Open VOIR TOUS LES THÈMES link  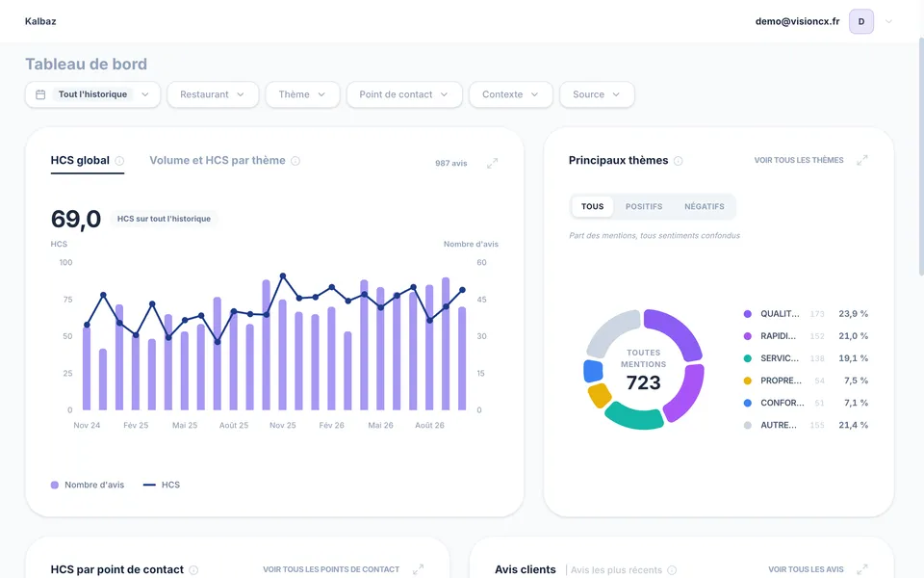(x=799, y=160)
